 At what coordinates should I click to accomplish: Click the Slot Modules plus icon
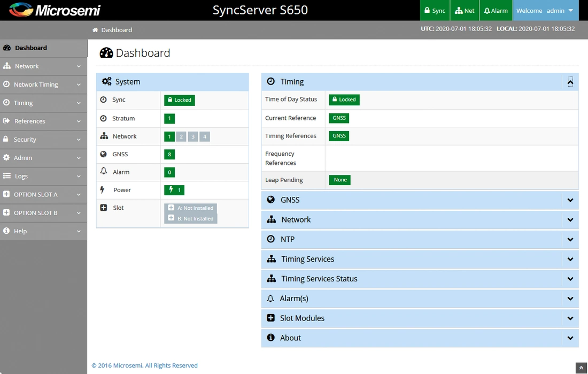click(271, 318)
